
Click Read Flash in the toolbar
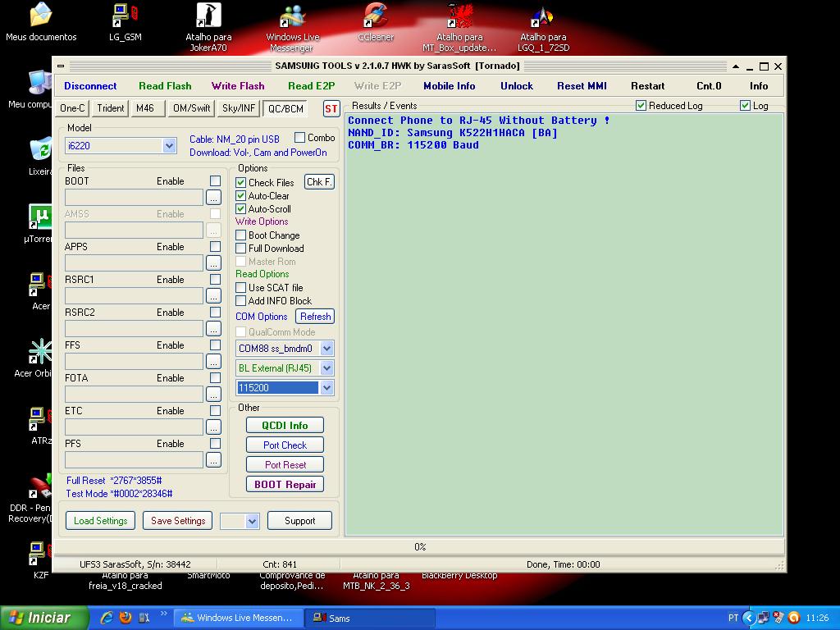point(165,85)
